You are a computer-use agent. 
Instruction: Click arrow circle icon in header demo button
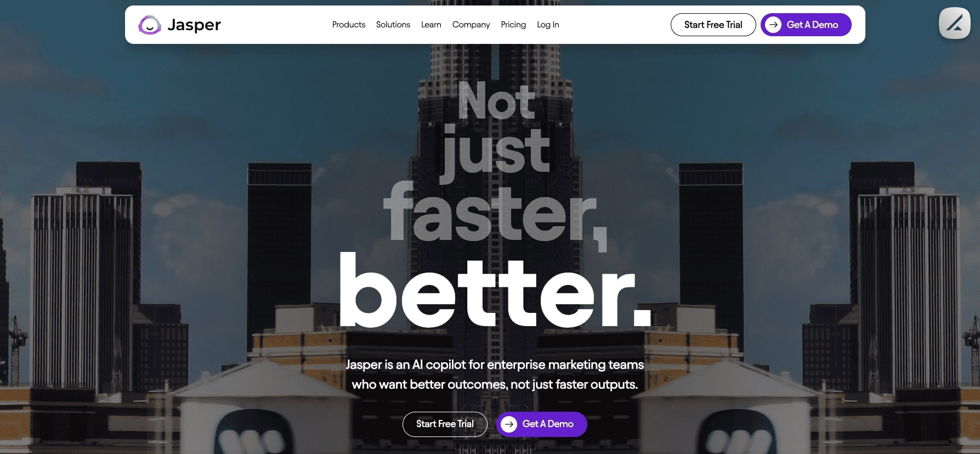[773, 25]
